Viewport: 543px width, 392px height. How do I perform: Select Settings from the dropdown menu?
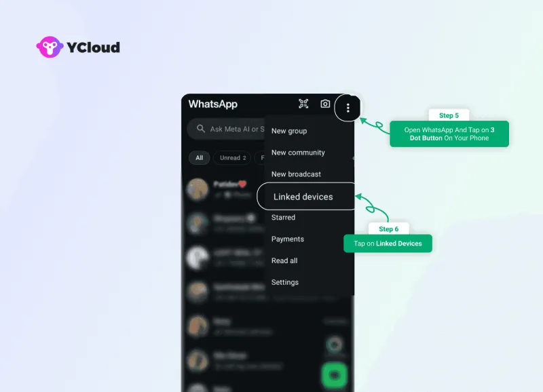[x=285, y=282]
